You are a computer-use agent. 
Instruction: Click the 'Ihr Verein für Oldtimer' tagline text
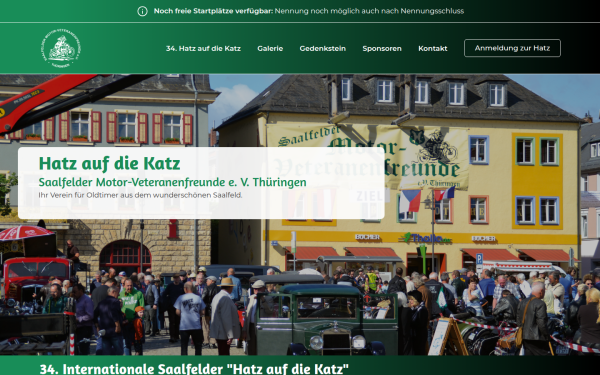140,195
